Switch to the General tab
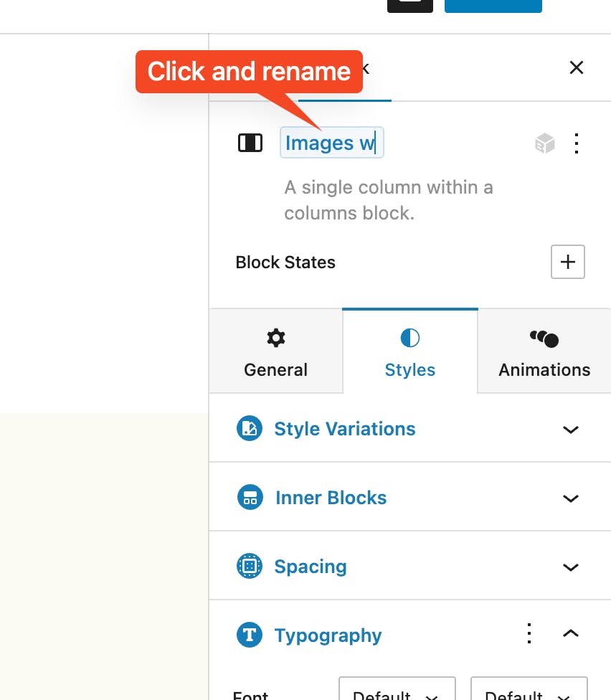 275,352
